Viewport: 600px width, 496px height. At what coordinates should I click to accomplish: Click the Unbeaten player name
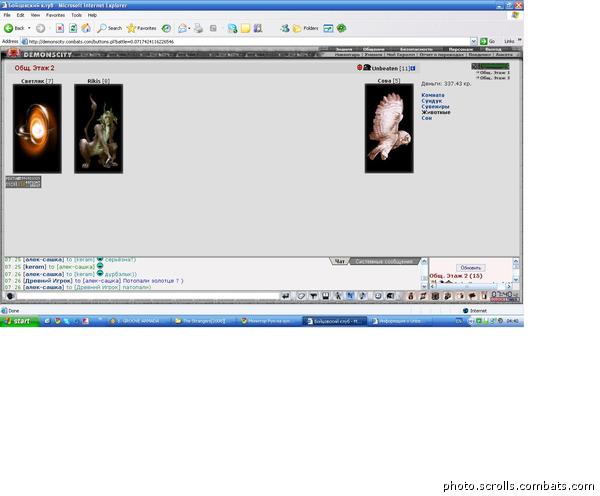click(385, 68)
